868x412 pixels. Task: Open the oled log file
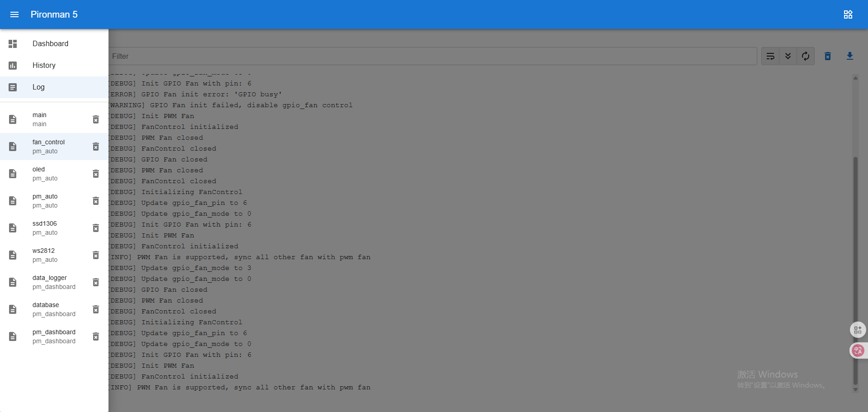click(x=54, y=174)
